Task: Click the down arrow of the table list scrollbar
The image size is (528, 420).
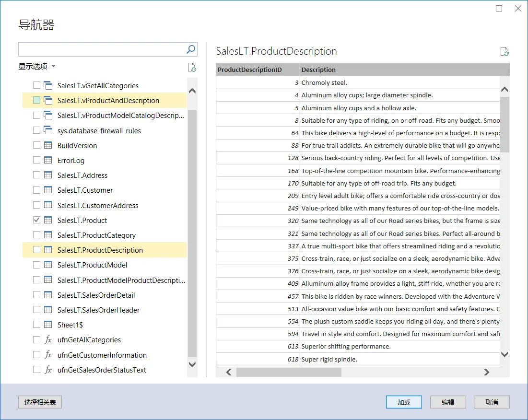Action: (x=192, y=364)
